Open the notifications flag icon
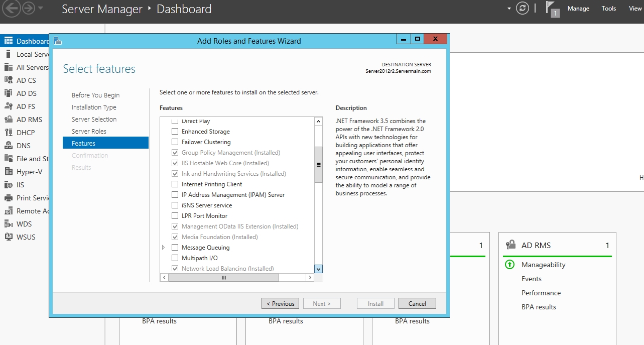The height and width of the screenshot is (345, 644). click(x=552, y=9)
